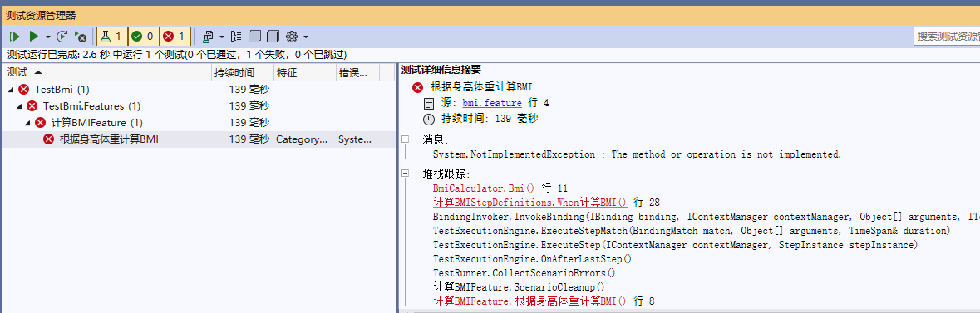The width and height of the screenshot is (980, 313).
Task: Open dropdown arrow beside playlist icon
Action: click(221, 37)
